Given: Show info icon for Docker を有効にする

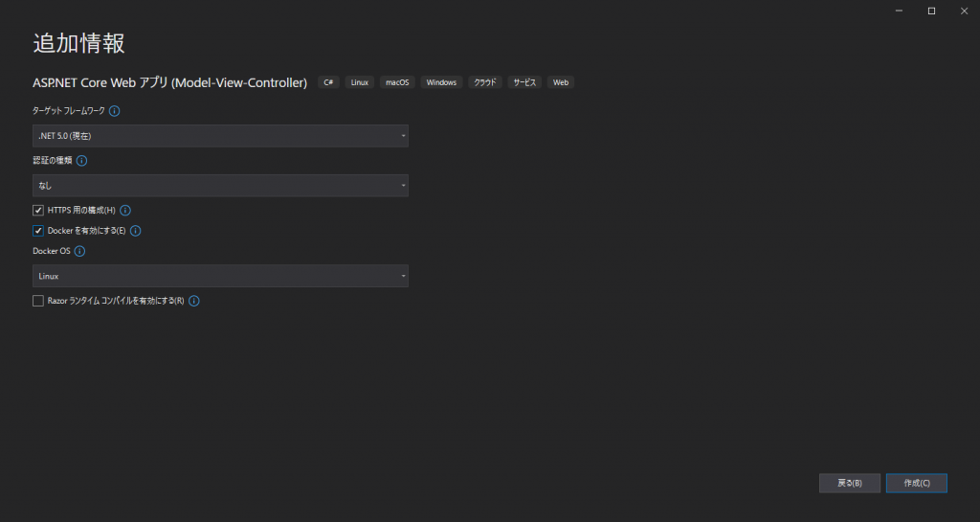Looking at the screenshot, I should (136, 231).
